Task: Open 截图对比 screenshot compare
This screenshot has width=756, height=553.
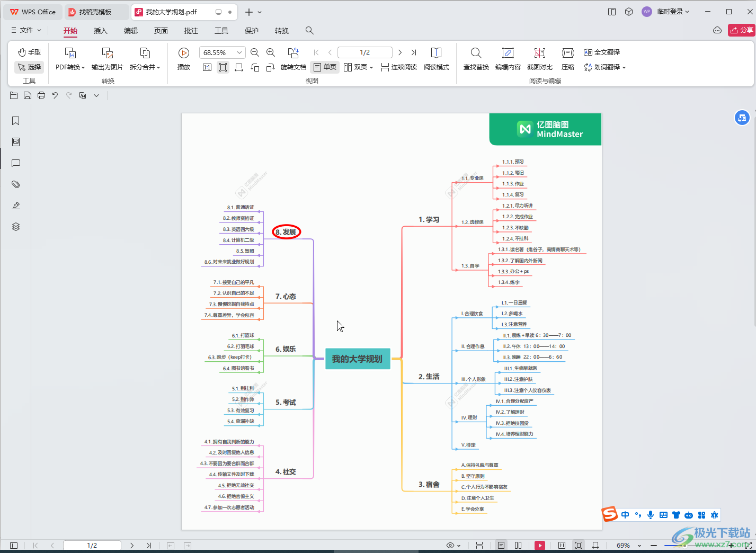Action: [540, 59]
